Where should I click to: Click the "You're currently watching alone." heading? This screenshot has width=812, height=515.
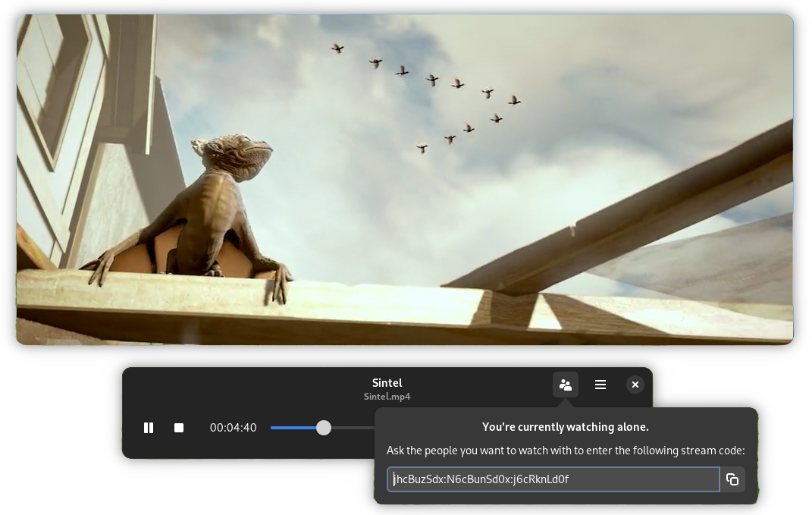click(x=566, y=427)
